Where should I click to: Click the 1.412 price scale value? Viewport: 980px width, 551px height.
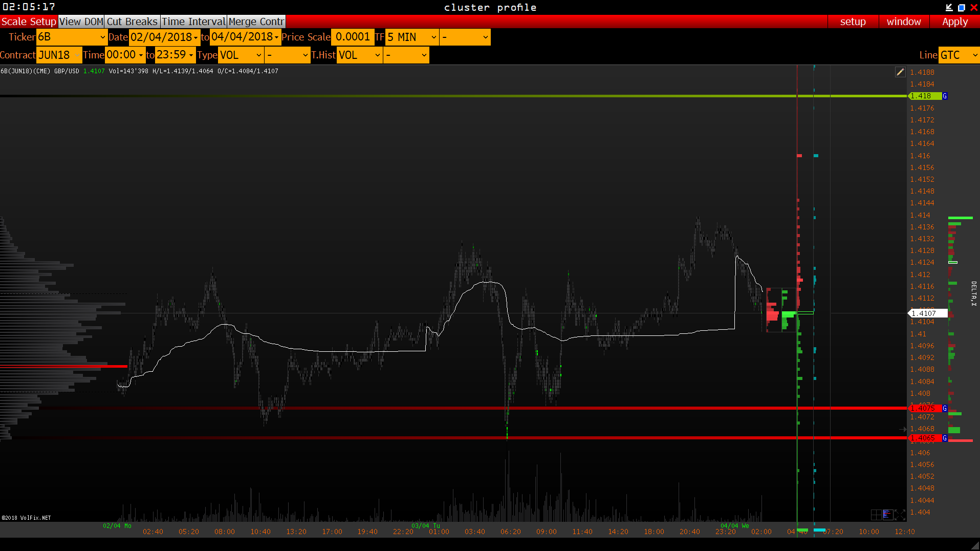920,274
